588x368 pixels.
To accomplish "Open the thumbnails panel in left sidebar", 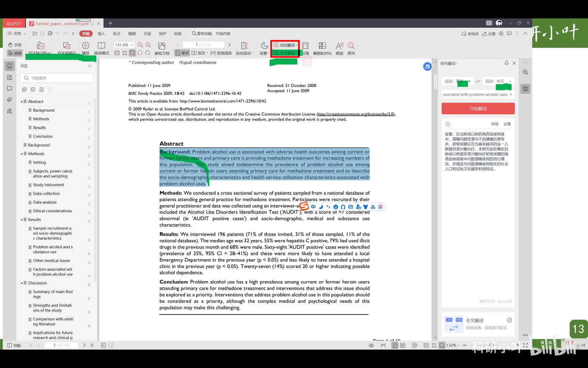I will click(x=10, y=77).
